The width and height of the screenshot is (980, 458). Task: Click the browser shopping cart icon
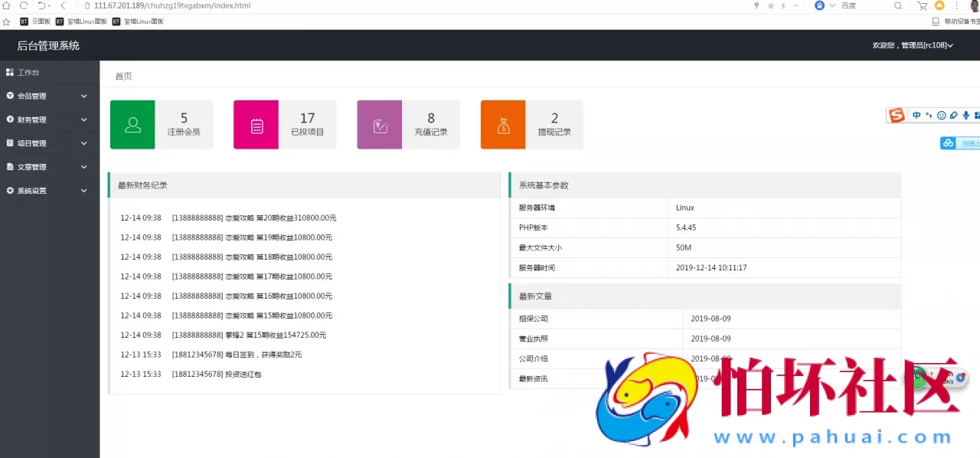(x=922, y=6)
